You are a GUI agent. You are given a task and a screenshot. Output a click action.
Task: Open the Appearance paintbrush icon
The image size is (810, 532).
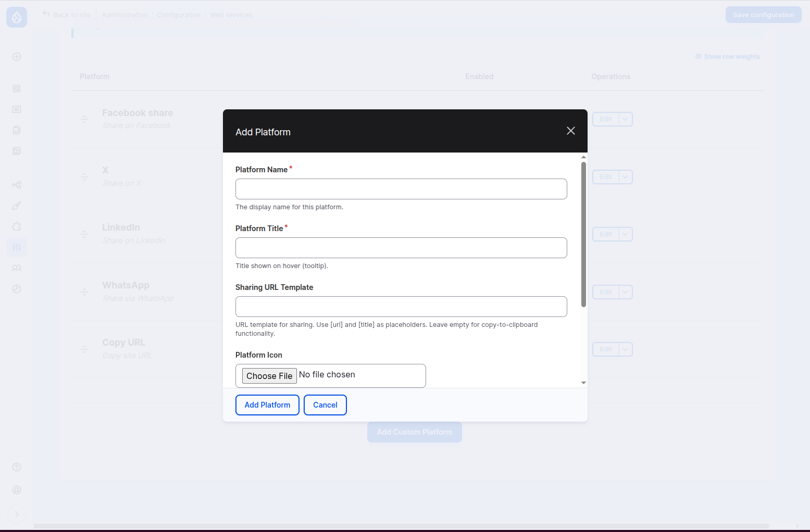pos(17,206)
